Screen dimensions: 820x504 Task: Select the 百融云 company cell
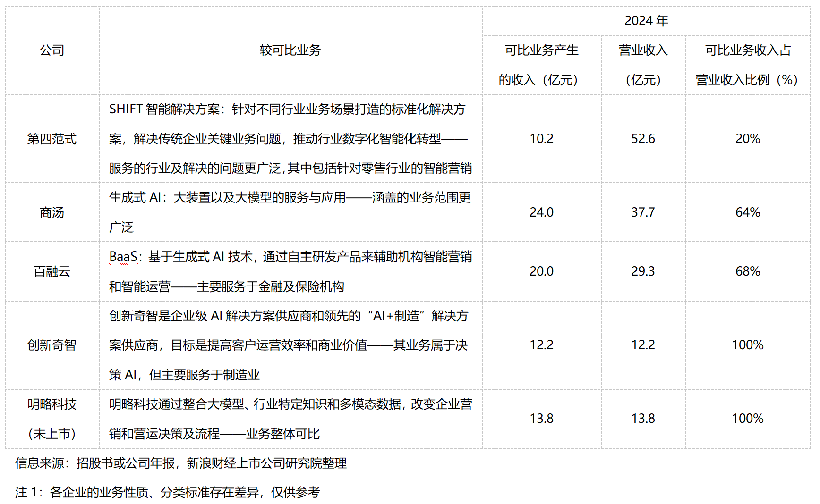click(52, 271)
